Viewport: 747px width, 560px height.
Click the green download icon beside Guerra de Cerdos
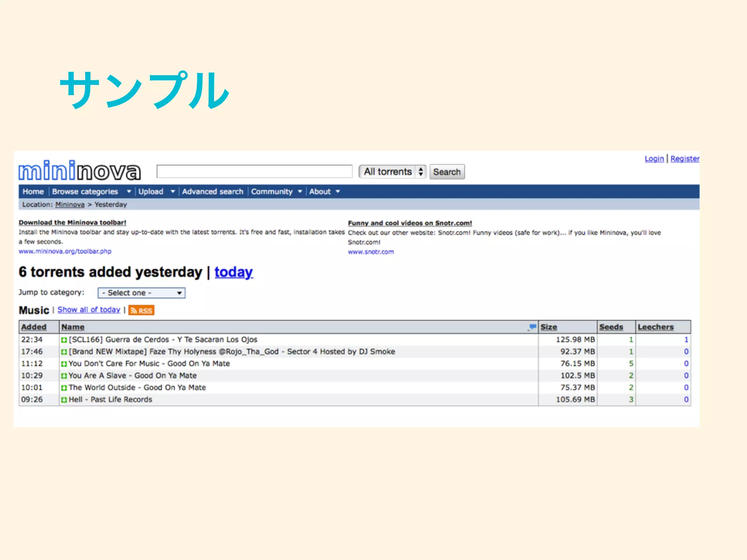pos(64,340)
